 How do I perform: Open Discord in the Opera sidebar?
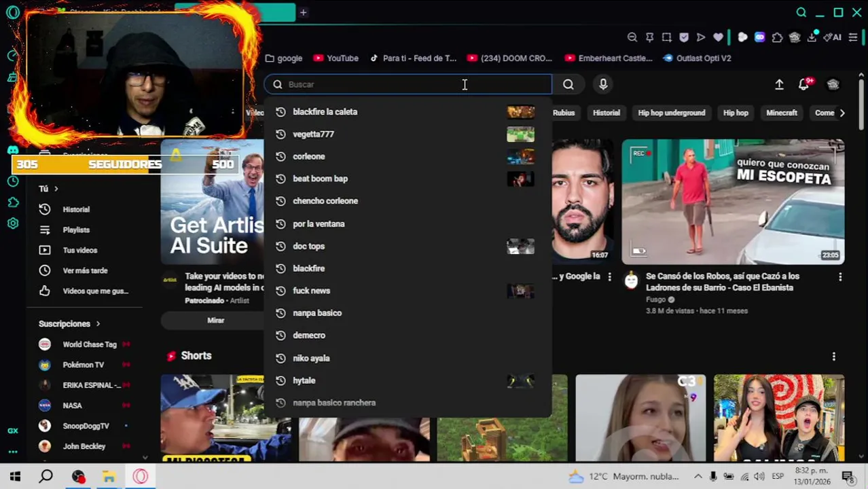(13, 150)
